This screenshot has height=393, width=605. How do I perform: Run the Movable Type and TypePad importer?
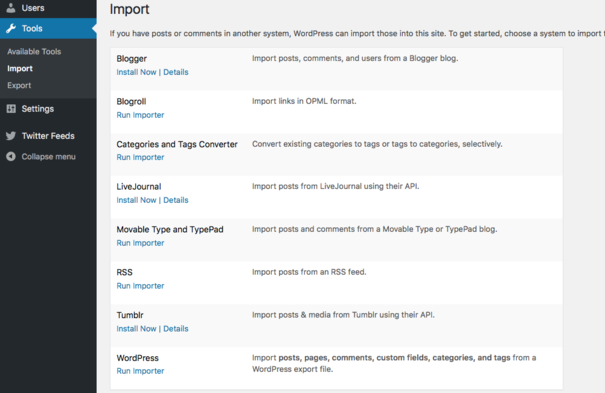[x=140, y=243]
